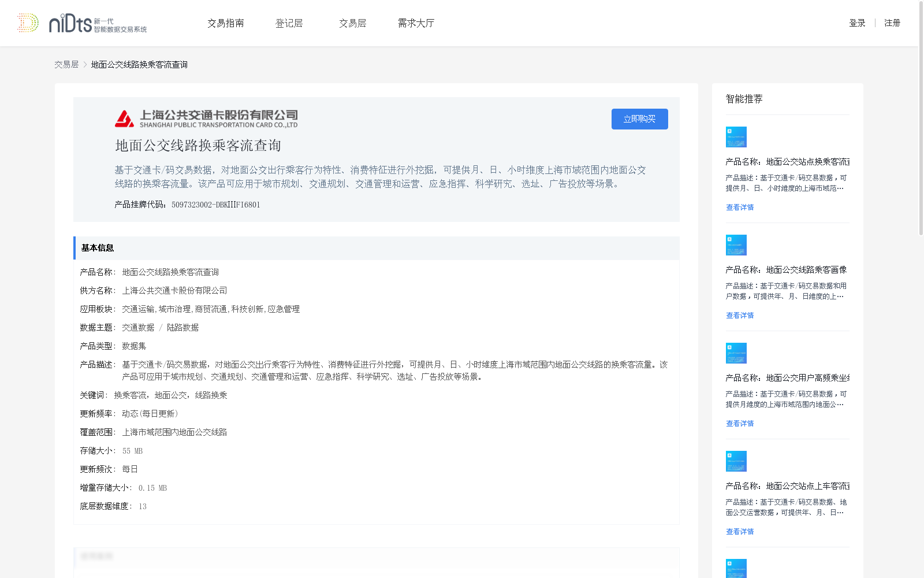924x578 pixels.
Task: Open thumbnail of 地面公交用户高频乘坐 product
Action: [736, 353]
